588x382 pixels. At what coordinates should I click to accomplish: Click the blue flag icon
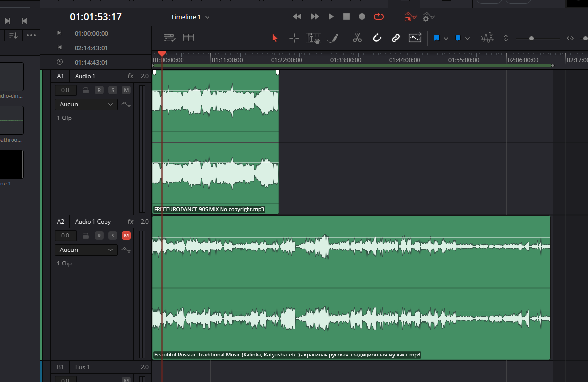pyautogui.click(x=437, y=38)
